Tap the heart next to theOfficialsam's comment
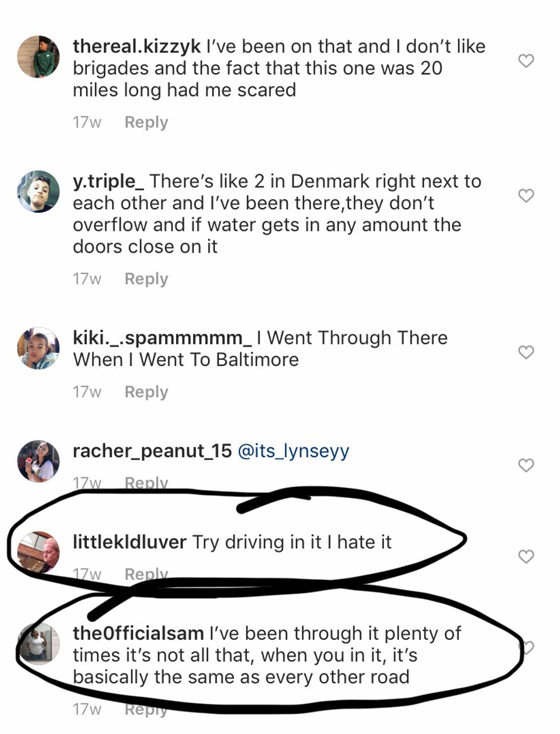560x734 pixels. click(527, 648)
